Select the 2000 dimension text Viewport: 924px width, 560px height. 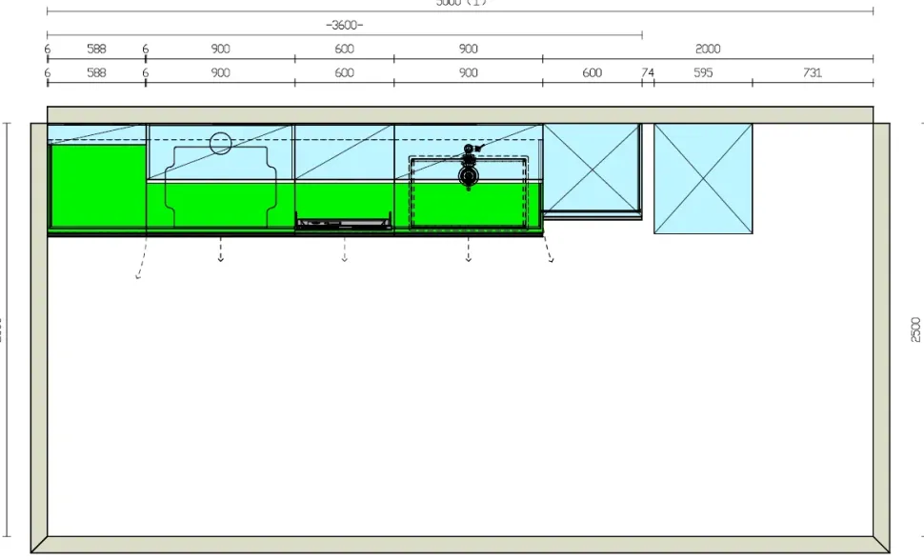point(708,49)
